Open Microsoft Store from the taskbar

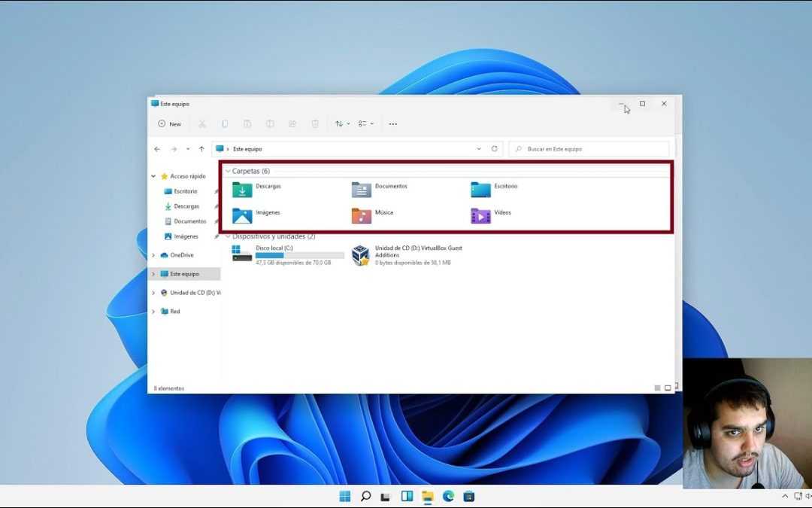tap(469, 497)
